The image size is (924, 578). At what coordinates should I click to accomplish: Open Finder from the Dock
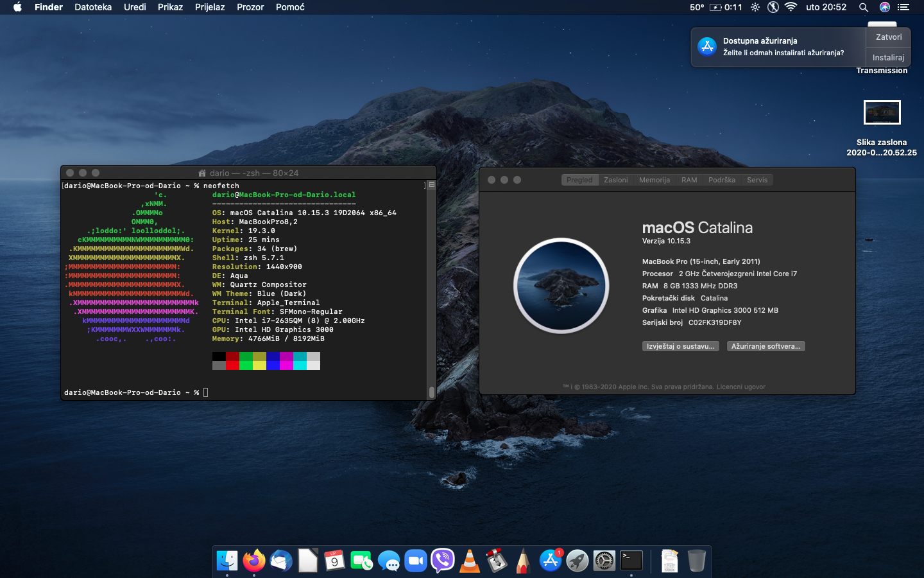pyautogui.click(x=227, y=561)
